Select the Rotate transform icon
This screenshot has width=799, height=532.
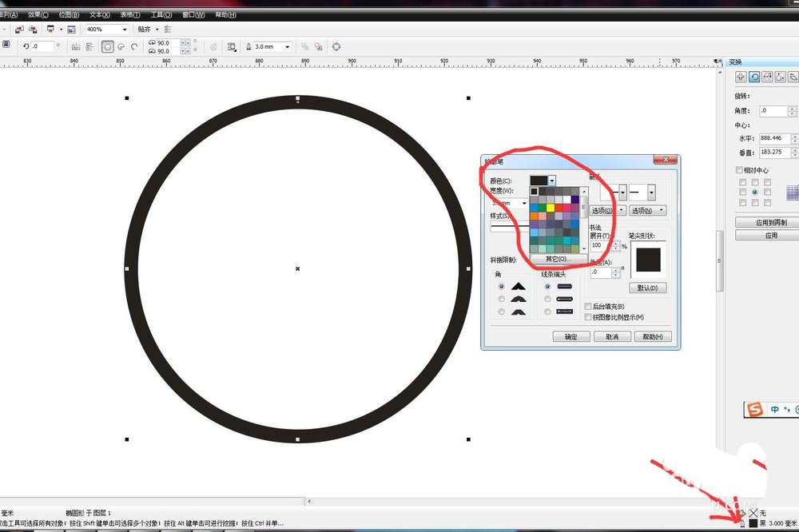pyautogui.click(x=754, y=77)
